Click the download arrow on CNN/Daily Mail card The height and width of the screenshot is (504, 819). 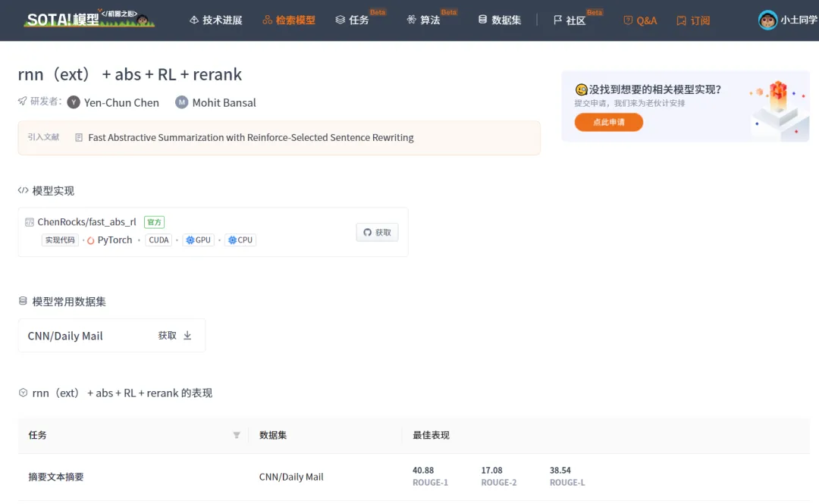[x=187, y=335]
